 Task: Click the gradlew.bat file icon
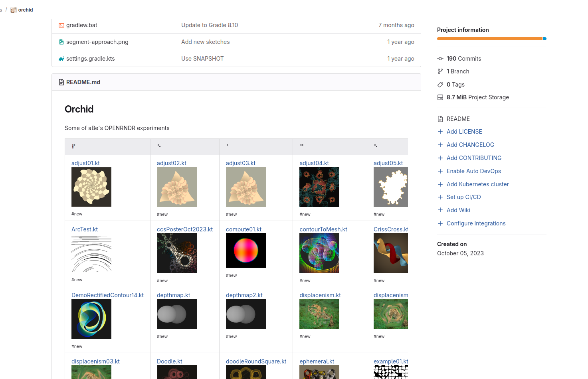click(x=61, y=25)
